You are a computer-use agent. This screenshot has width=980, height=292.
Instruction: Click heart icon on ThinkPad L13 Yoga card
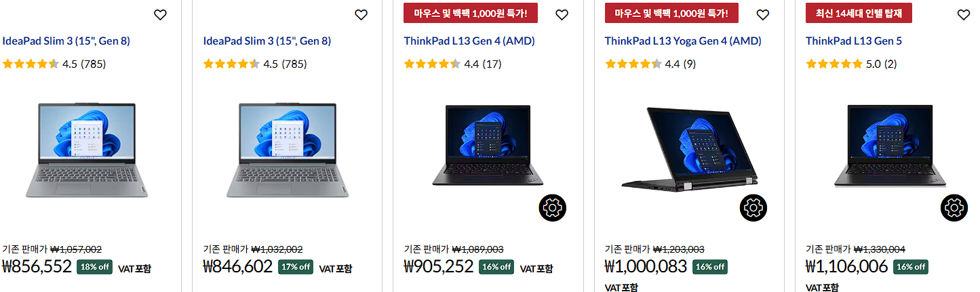[x=762, y=15]
